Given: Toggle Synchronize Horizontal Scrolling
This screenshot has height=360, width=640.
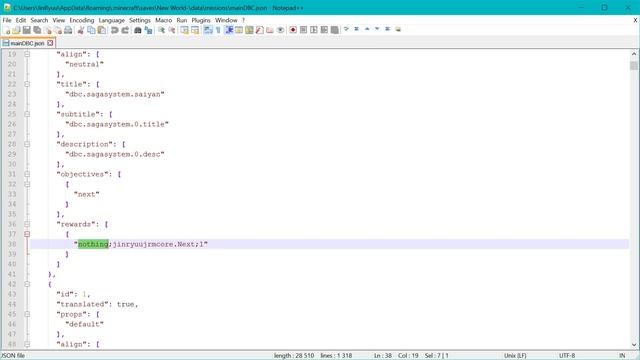Looking at the screenshot, I should pos(195,30).
